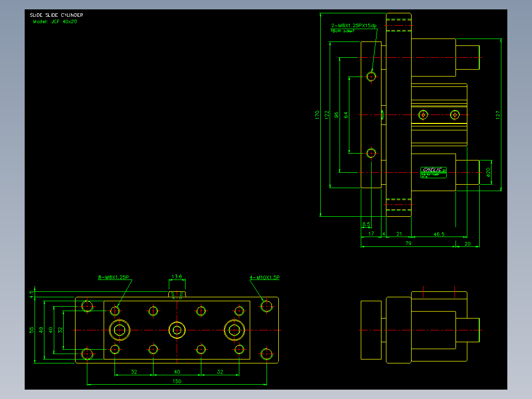
Task: Click the 96 vertical dimension text
Action: [x=336, y=115]
